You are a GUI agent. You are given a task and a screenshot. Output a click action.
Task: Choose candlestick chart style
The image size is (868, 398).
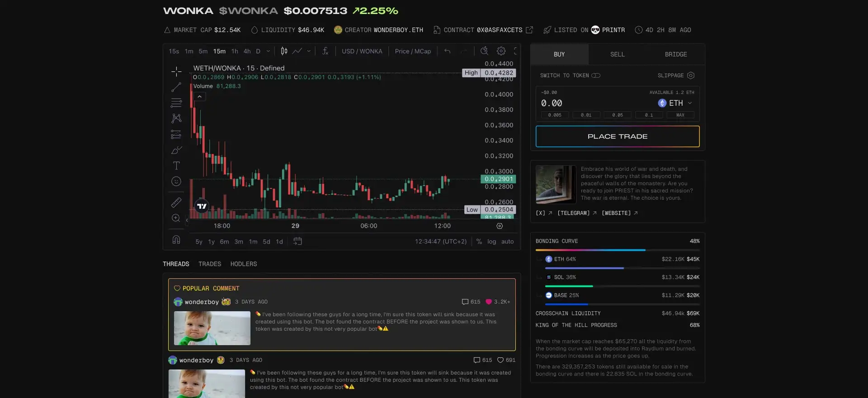pos(284,51)
